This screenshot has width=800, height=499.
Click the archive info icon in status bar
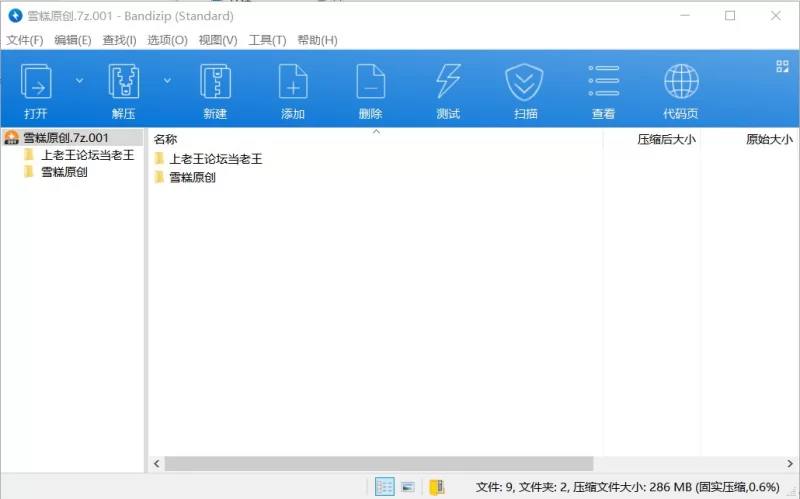[x=437, y=487]
